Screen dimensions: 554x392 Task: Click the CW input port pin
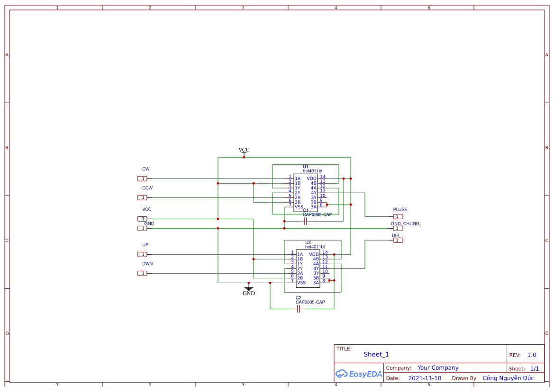(x=142, y=178)
